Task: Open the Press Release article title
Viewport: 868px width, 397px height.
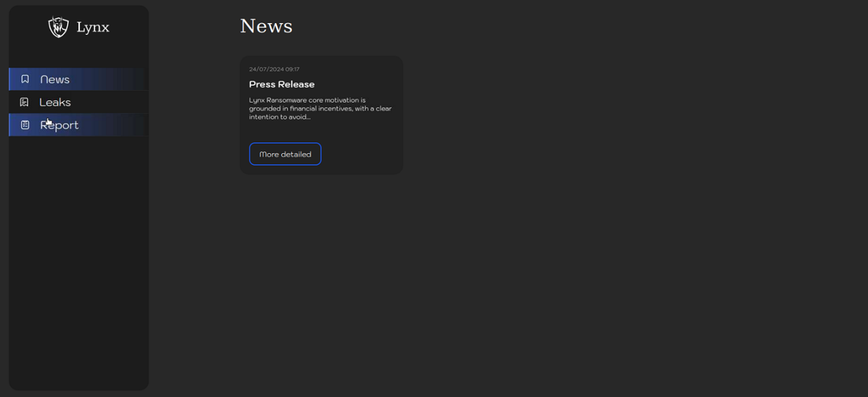Action: [282, 85]
